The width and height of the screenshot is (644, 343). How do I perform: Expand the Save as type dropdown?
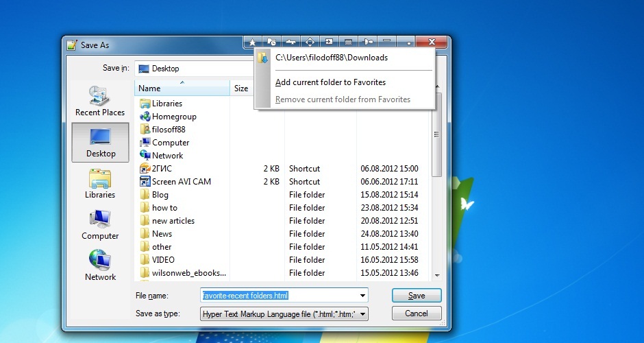pyautogui.click(x=362, y=314)
